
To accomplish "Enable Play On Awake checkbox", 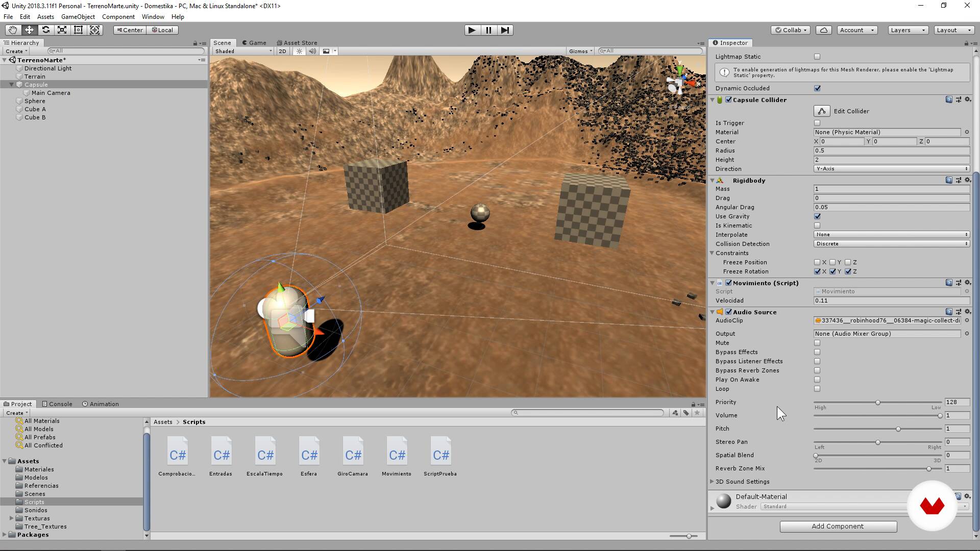I will (817, 380).
